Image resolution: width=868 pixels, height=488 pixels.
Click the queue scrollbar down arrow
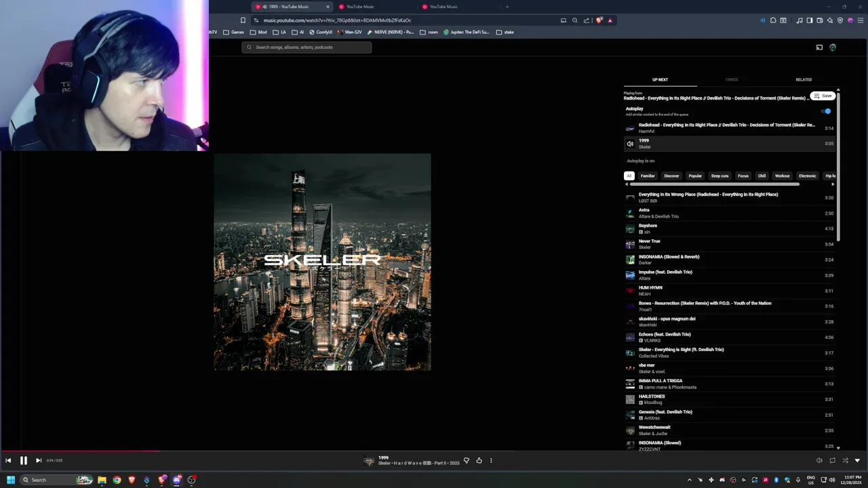tap(838, 447)
